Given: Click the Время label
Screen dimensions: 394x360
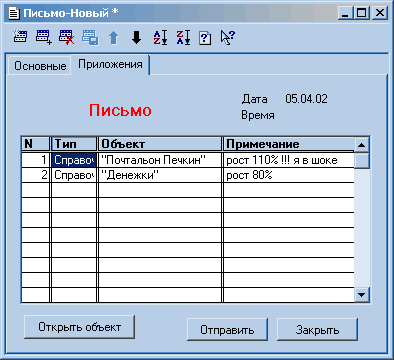Looking at the screenshot, I should tap(258, 115).
